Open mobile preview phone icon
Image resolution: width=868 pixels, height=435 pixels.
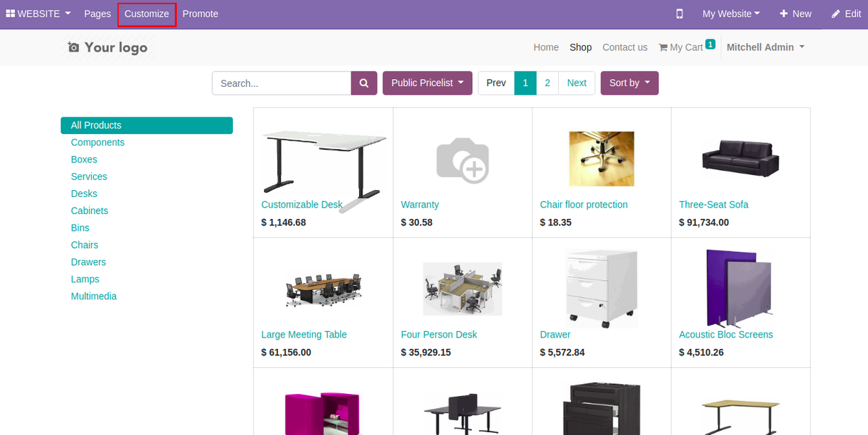point(680,13)
